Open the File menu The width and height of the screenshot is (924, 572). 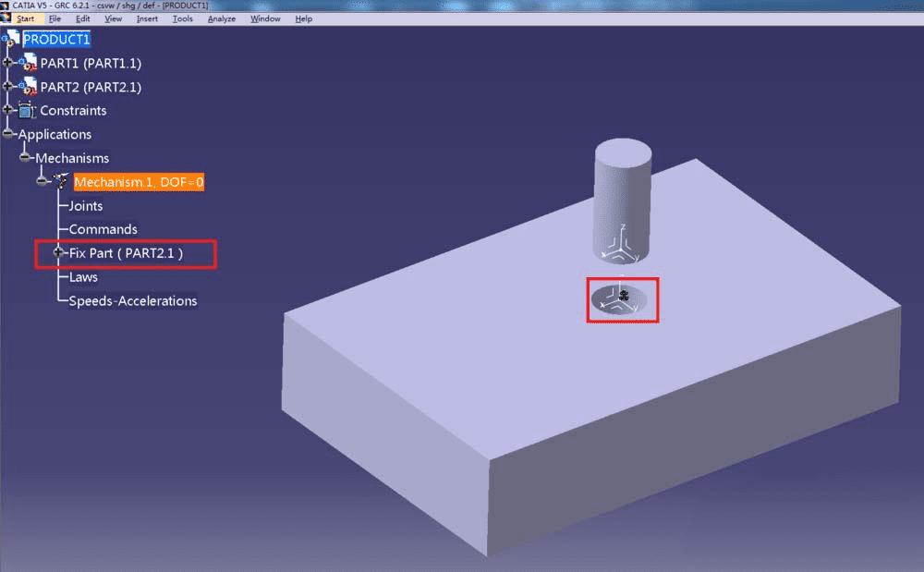tap(55, 18)
